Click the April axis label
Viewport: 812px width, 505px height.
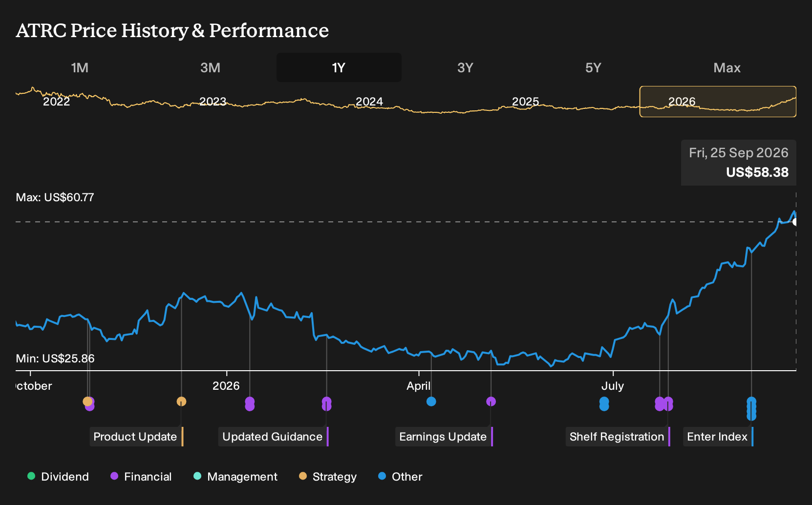coord(419,386)
